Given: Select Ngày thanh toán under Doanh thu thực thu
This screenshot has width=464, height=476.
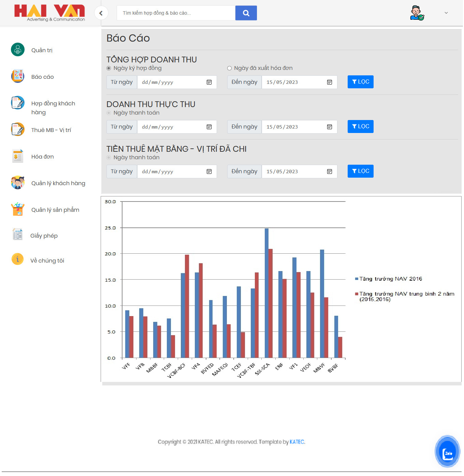Looking at the screenshot, I should coord(109,113).
